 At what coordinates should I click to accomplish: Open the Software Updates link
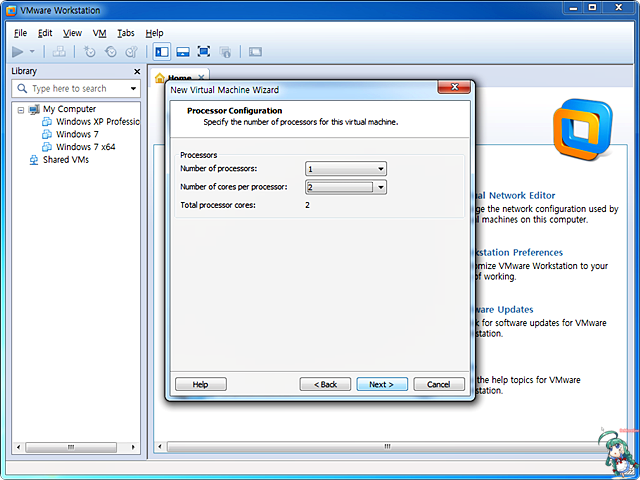[x=504, y=309]
